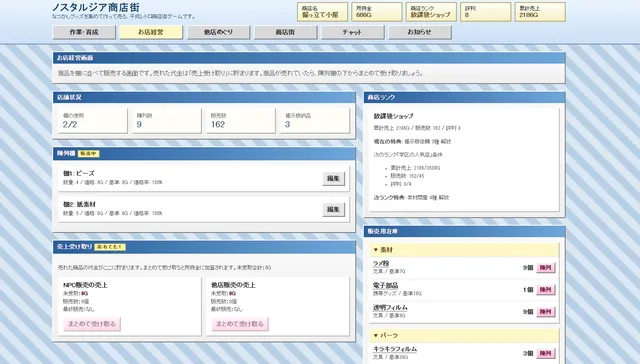Click the shelf usage 2/2 stat card
The image size is (640, 364).
tap(93, 121)
